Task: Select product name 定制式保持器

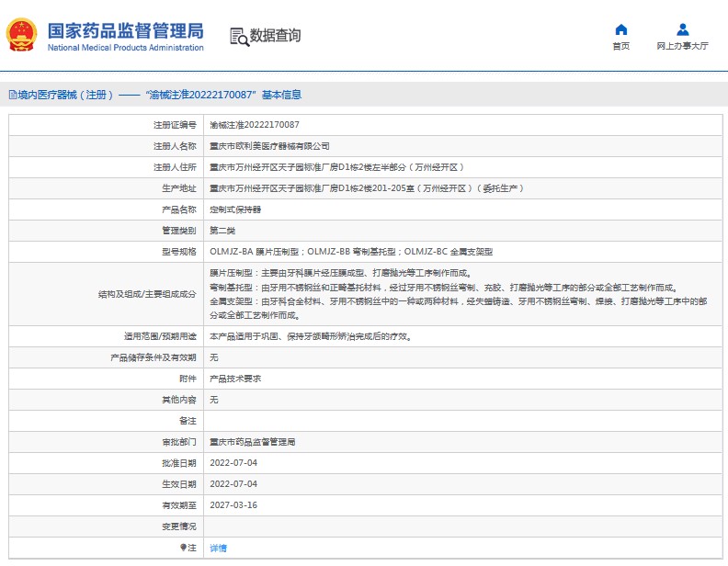Action: [x=235, y=209]
